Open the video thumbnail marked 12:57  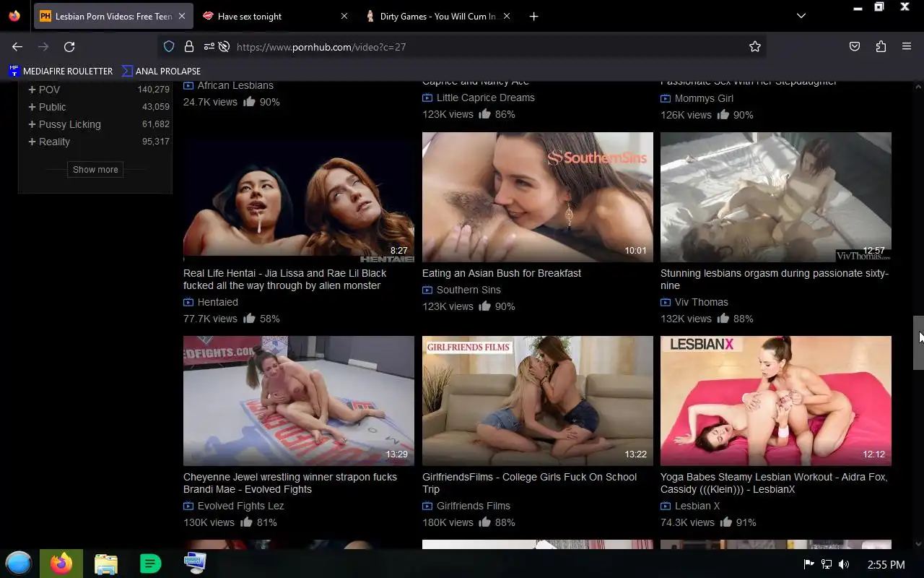pyautogui.click(x=776, y=197)
